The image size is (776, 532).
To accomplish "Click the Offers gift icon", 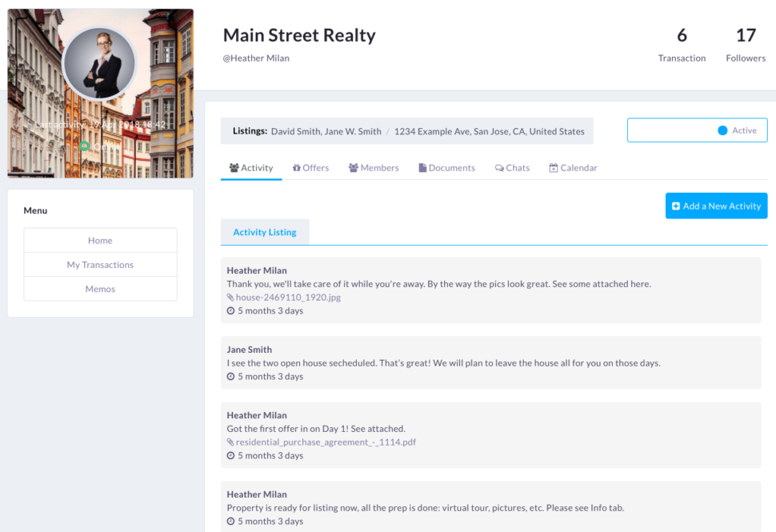I will [297, 168].
